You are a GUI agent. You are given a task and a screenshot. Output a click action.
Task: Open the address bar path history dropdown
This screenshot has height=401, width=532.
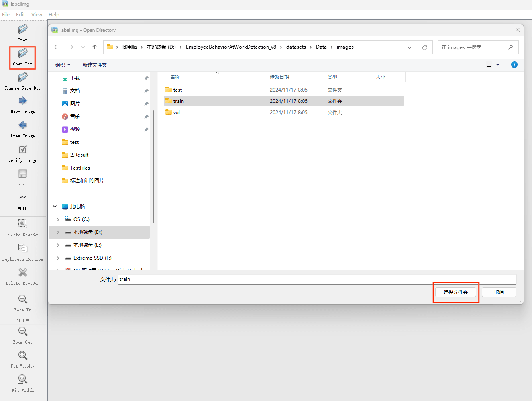[x=410, y=47]
